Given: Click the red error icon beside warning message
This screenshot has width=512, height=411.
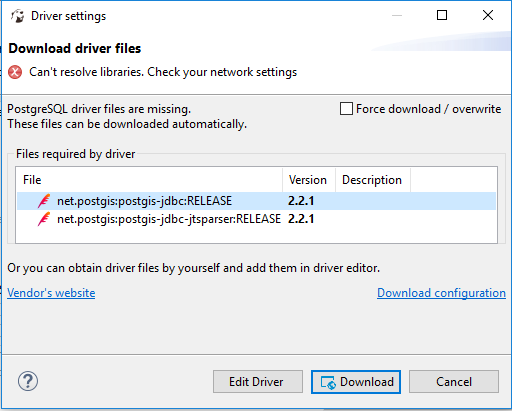Looking at the screenshot, I should (15, 72).
